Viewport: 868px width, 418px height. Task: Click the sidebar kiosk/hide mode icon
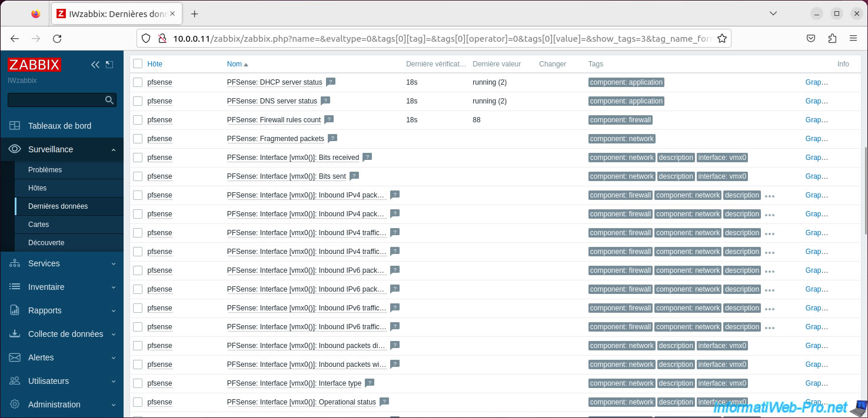pos(109,65)
